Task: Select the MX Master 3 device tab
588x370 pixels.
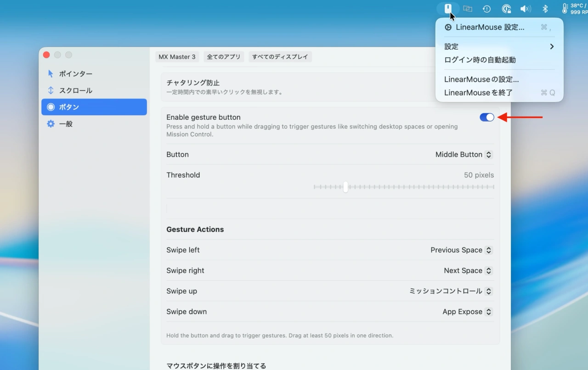Action: 177,57
